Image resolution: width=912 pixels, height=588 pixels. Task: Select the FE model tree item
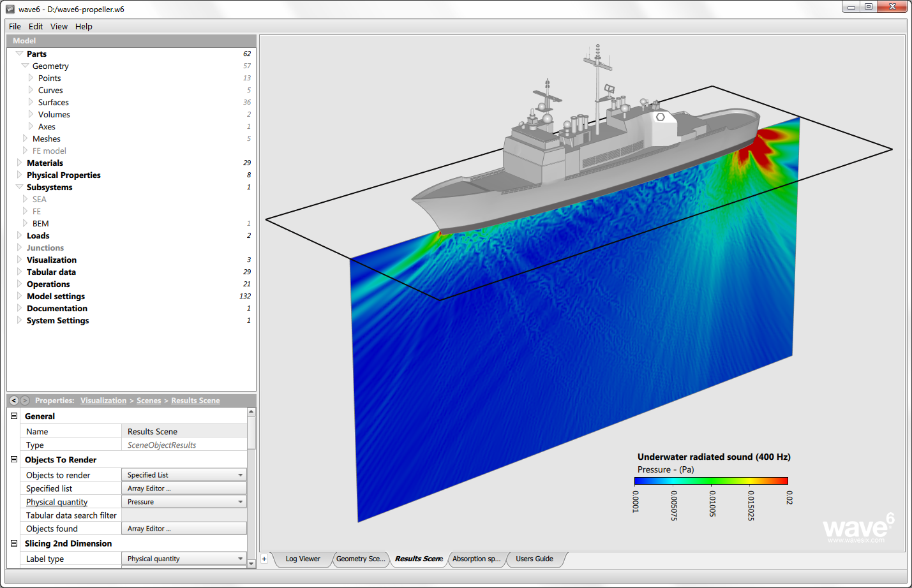[49, 151]
